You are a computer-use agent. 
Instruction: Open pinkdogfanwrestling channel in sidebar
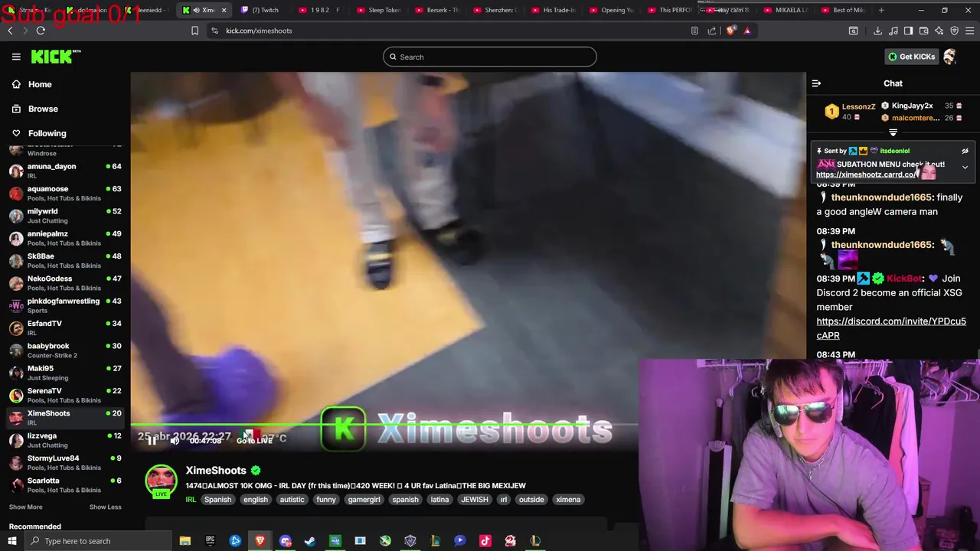pos(65,305)
